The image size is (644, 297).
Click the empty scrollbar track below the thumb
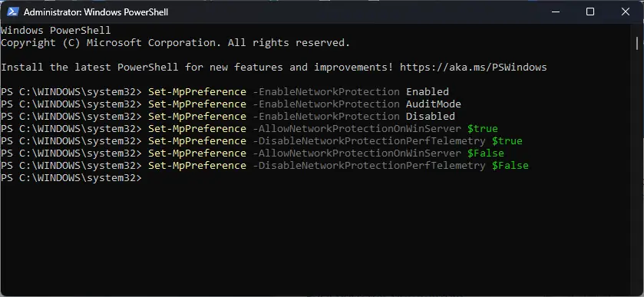pos(636,164)
